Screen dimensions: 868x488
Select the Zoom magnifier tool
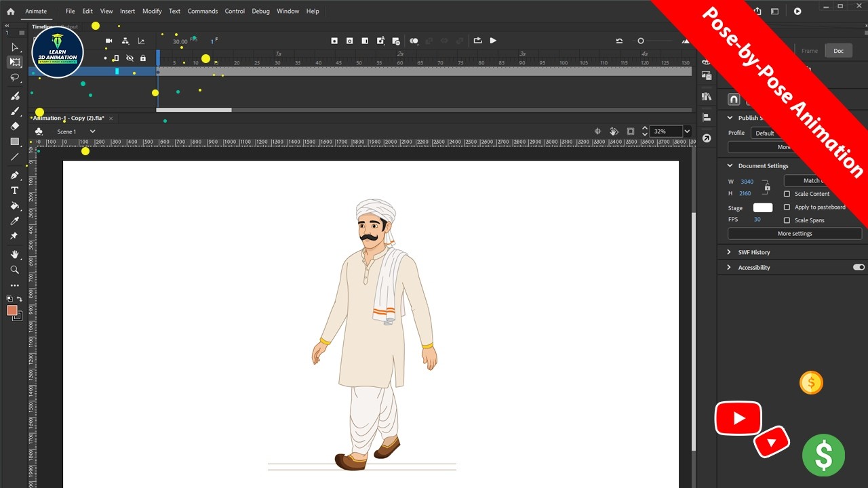(15, 270)
